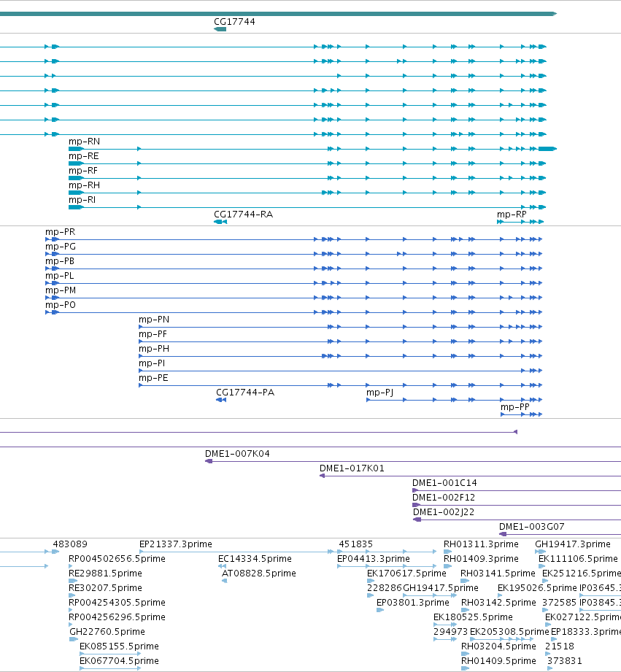621x672 pixels.
Task: Select the RH03142.5prime label
Action: coord(498,602)
